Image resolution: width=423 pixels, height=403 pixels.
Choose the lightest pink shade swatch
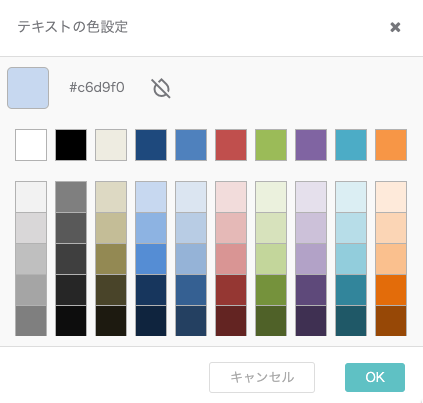[x=231, y=197]
